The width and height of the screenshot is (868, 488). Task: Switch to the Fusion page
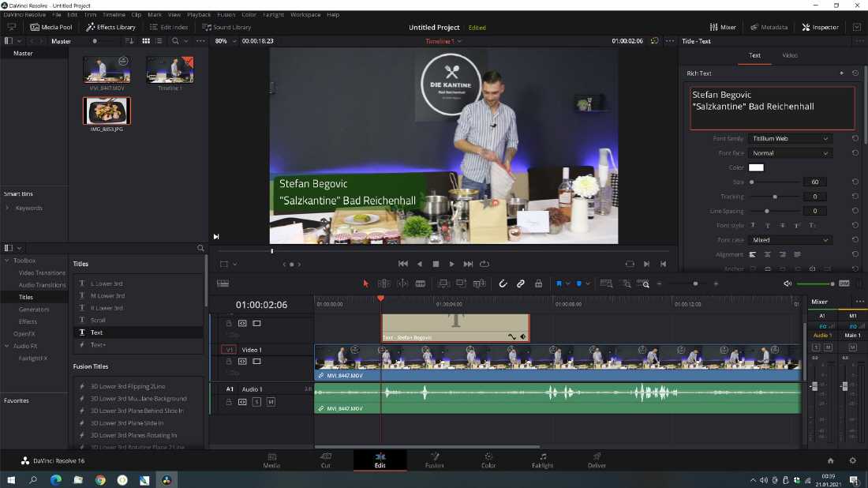(435, 460)
